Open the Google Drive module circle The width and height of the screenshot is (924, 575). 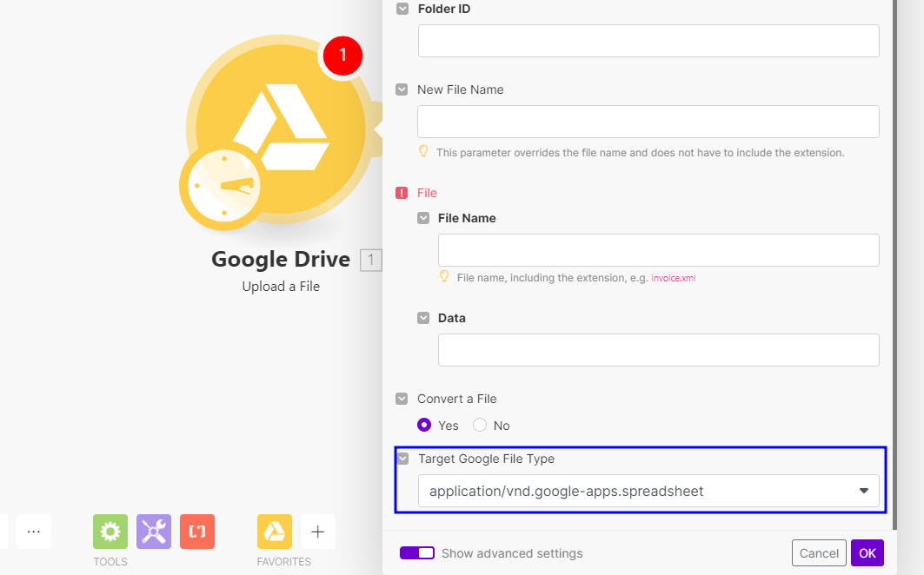tap(281, 129)
